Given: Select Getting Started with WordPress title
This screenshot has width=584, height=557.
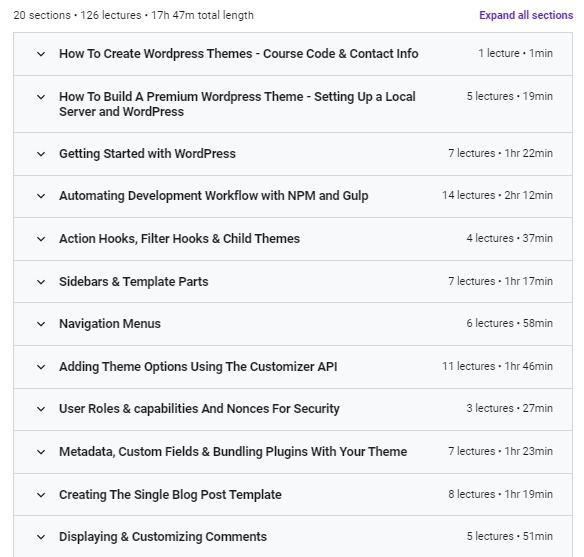Looking at the screenshot, I should point(147,153).
